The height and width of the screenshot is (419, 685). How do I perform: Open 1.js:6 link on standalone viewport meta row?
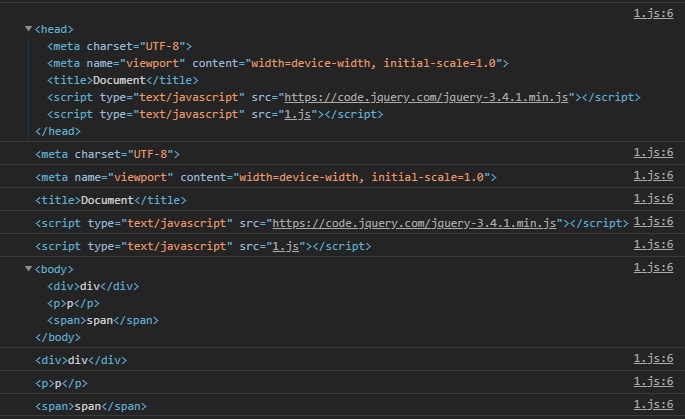click(x=653, y=176)
